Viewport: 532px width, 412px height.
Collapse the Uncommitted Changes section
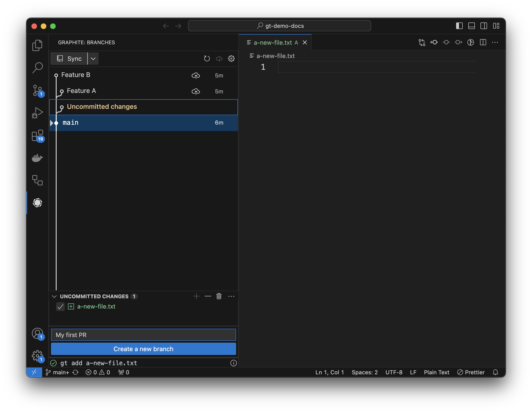click(x=54, y=296)
